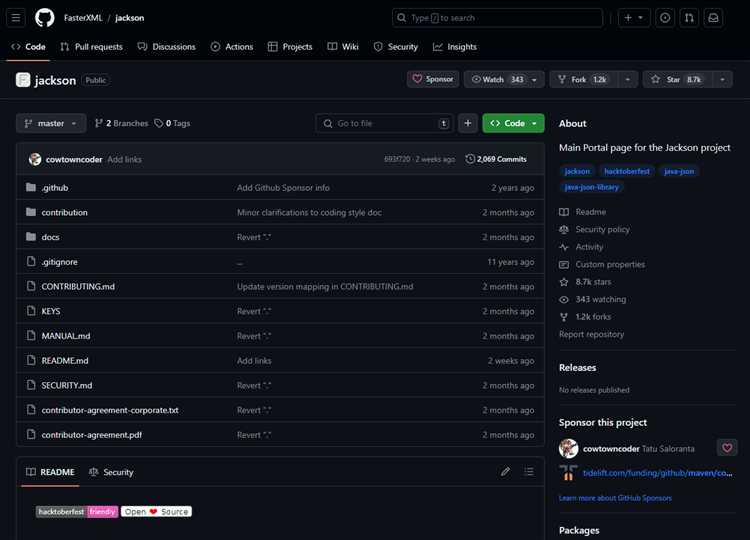
Task: Click the java-json topic tag
Action: 679,171
